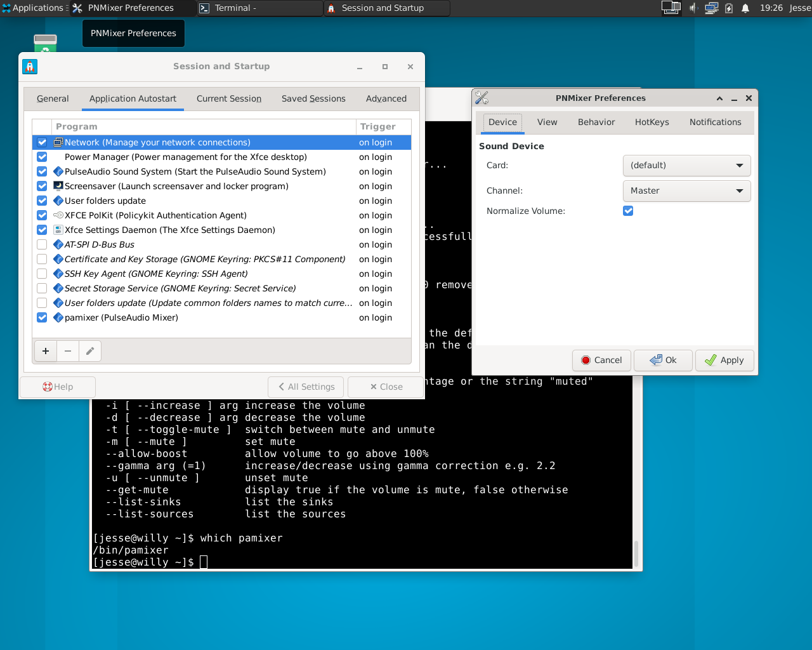Click the battery power manager tray icon

pyautogui.click(x=729, y=8)
